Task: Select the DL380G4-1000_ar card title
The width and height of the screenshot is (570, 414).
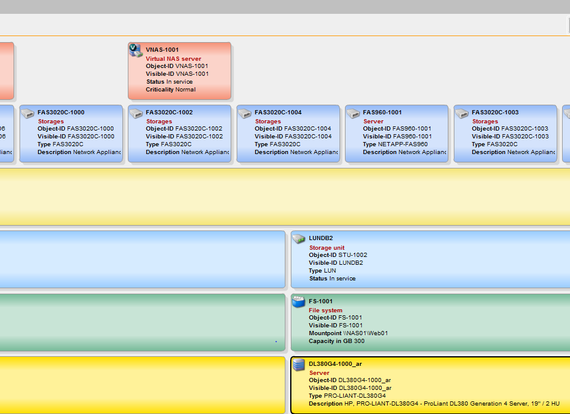Action: click(335, 364)
